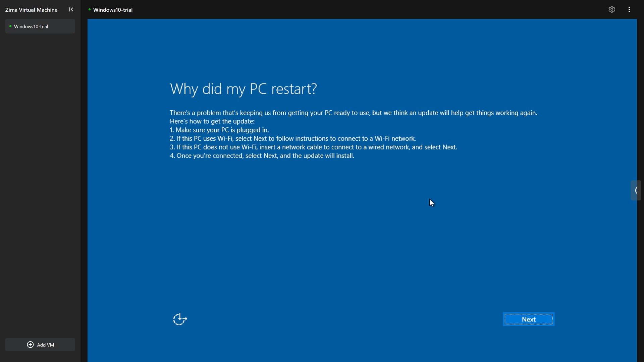Click the step 3 network cable instruction line

[314, 147]
